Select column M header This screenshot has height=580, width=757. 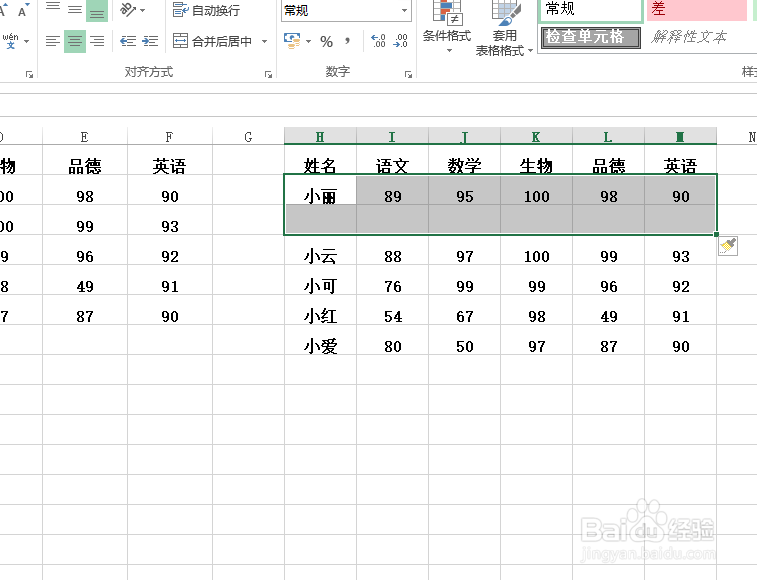tap(680, 137)
